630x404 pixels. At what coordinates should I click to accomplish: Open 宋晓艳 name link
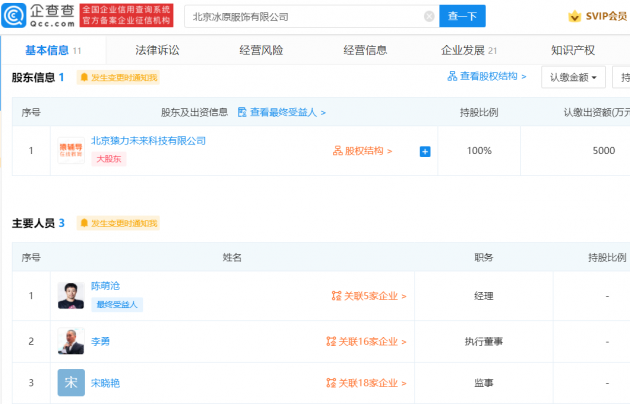click(105, 383)
